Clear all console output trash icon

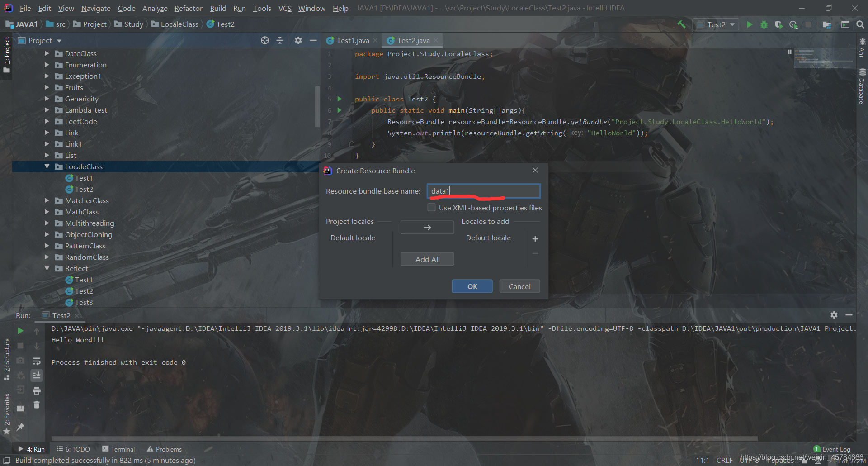pos(37,405)
